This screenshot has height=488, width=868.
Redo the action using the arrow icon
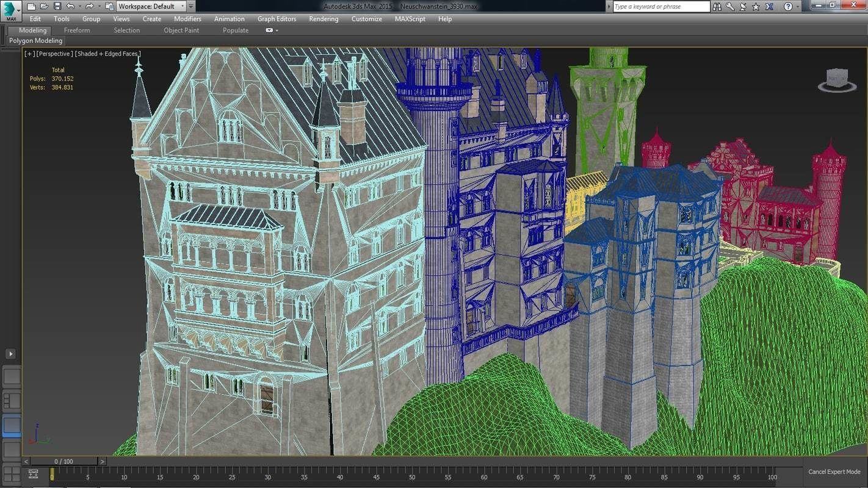89,6
